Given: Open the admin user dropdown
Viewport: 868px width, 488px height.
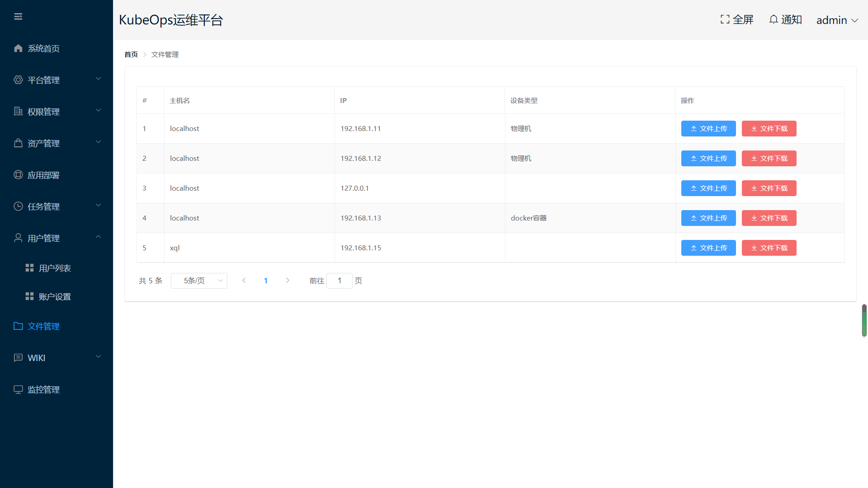Looking at the screenshot, I should pos(837,20).
